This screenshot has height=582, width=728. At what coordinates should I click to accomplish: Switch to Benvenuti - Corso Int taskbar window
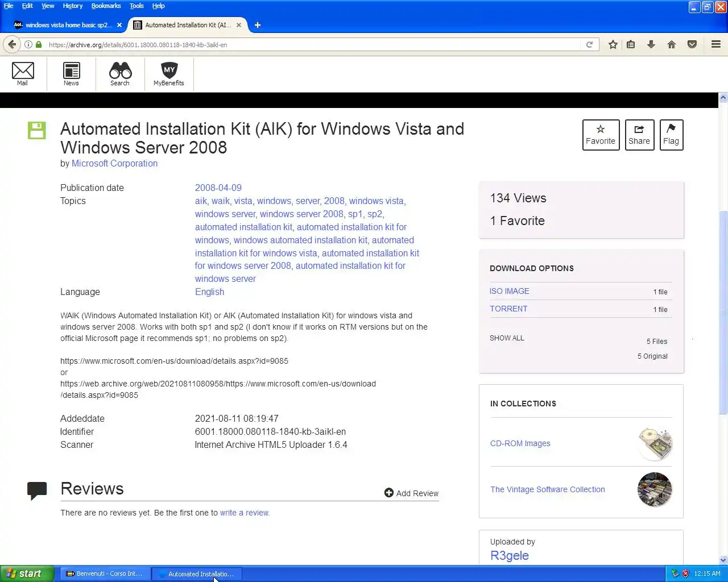tap(105, 573)
